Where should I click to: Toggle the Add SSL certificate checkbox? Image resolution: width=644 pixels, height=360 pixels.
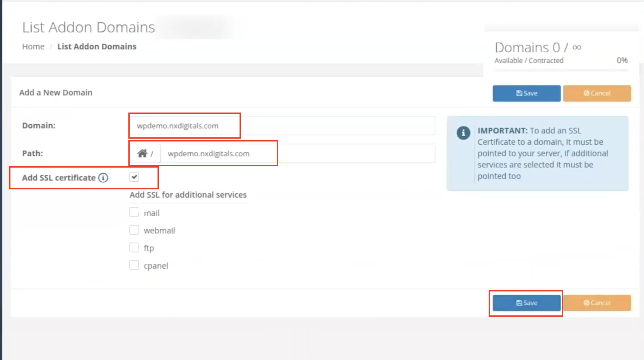(134, 177)
